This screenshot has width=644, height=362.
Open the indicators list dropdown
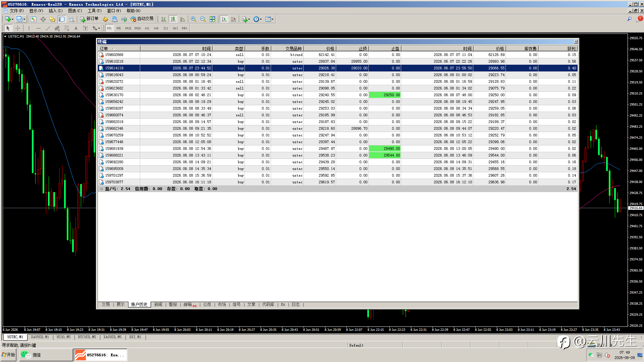click(246, 19)
